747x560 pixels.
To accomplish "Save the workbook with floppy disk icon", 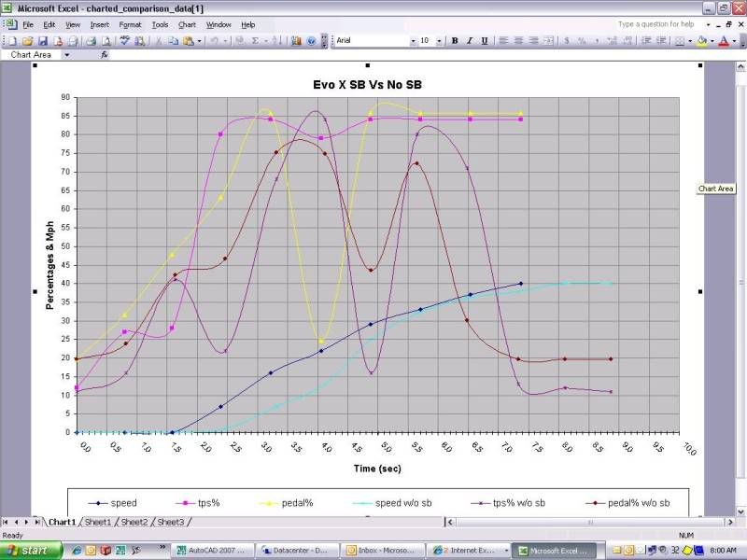I will tap(43, 41).
